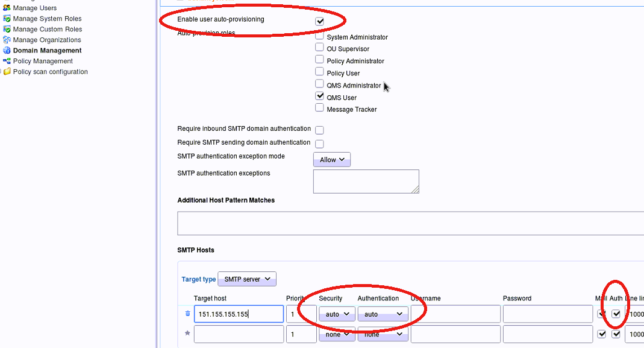The height and width of the screenshot is (348, 644).
Task: Disable user auto-provisioning checkbox
Action: click(x=320, y=21)
